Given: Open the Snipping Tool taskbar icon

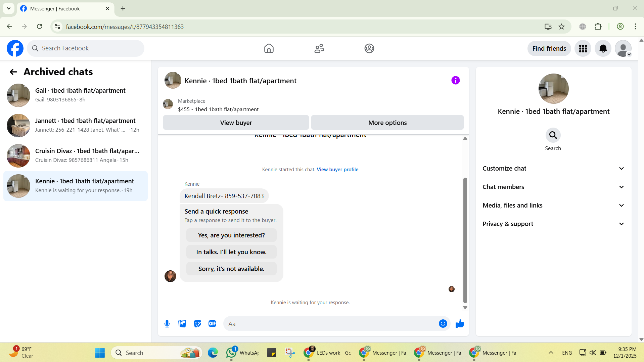Looking at the screenshot, I should pos(290,353).
